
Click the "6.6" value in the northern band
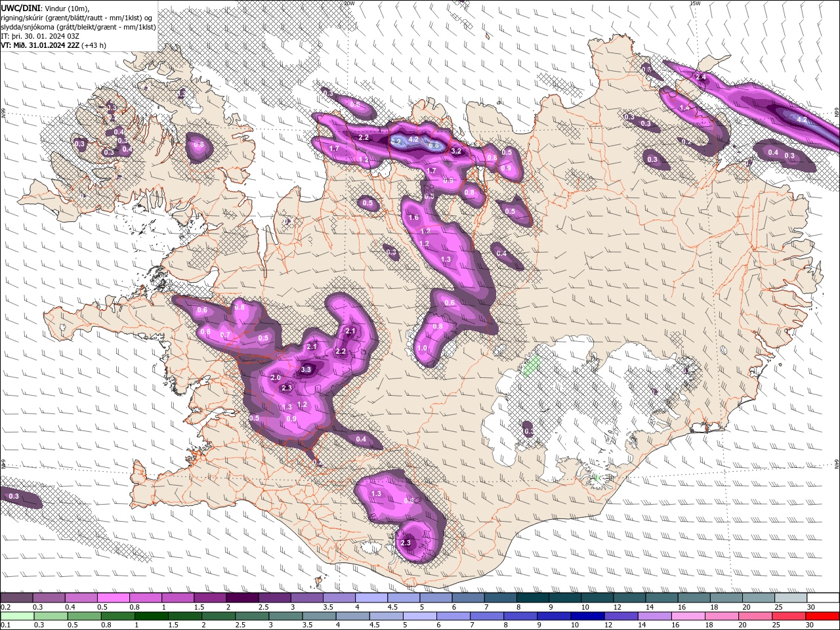click(434, 145)
